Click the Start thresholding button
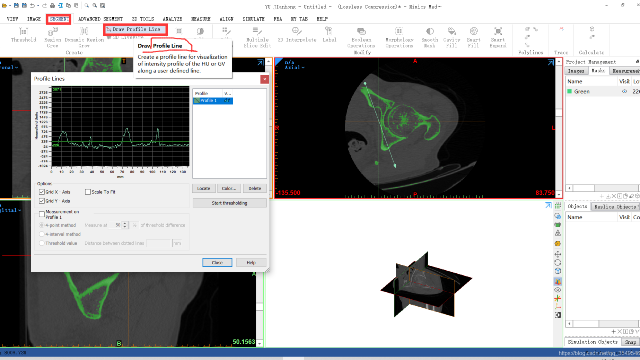This screenshot has width=640, height=360. tap(229, 203)
